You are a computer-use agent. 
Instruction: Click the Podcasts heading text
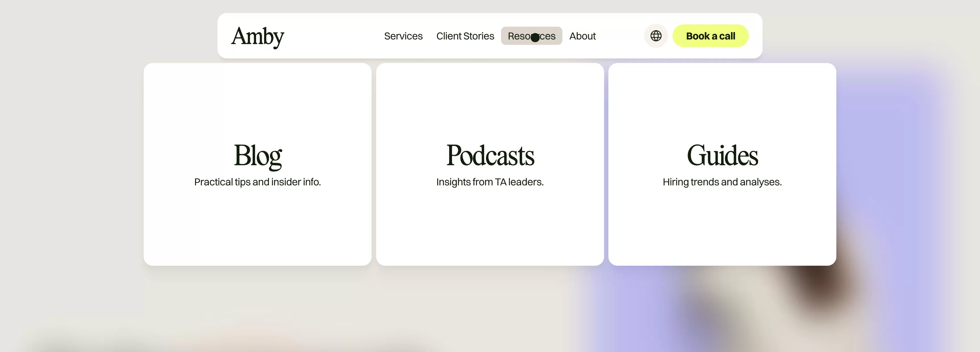pos(490,155)
